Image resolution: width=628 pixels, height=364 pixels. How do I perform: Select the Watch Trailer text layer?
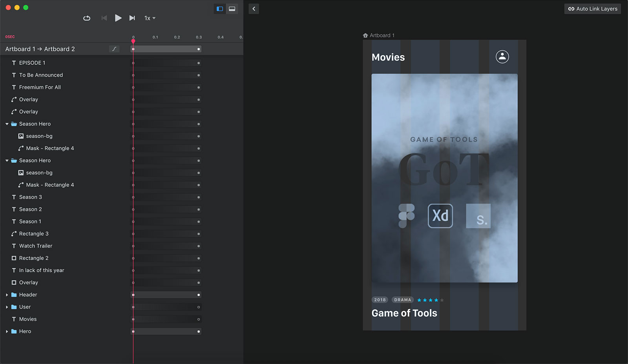point(36,246)
